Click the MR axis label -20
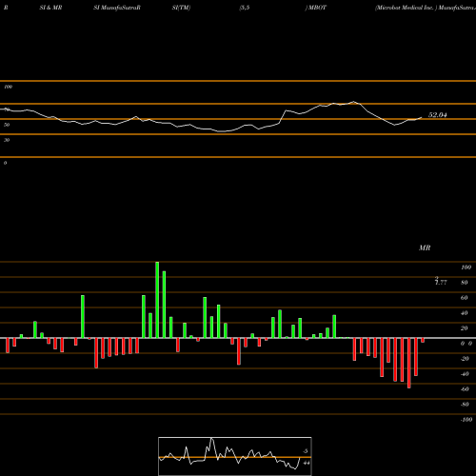This screenshot has width=476, height=476. [465, 359]
